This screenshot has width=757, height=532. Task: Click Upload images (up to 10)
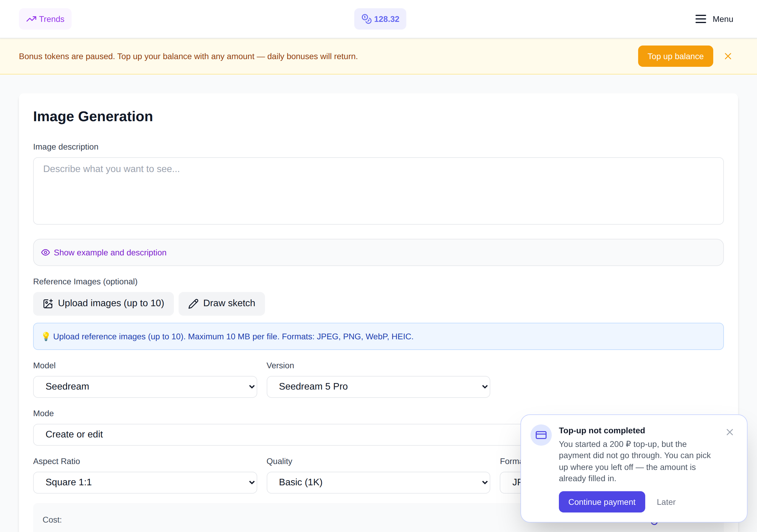click(x=103, y=304)
